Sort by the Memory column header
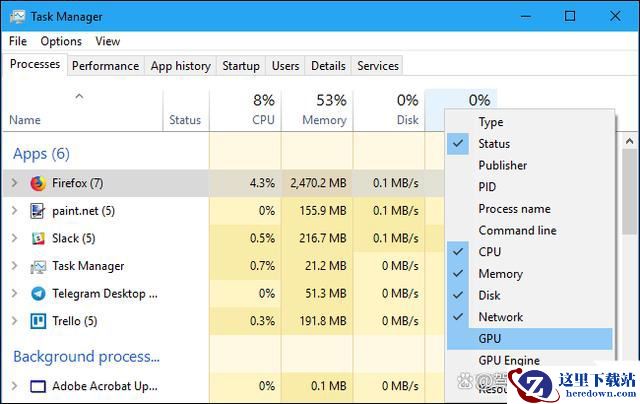 tap(317, 110)
